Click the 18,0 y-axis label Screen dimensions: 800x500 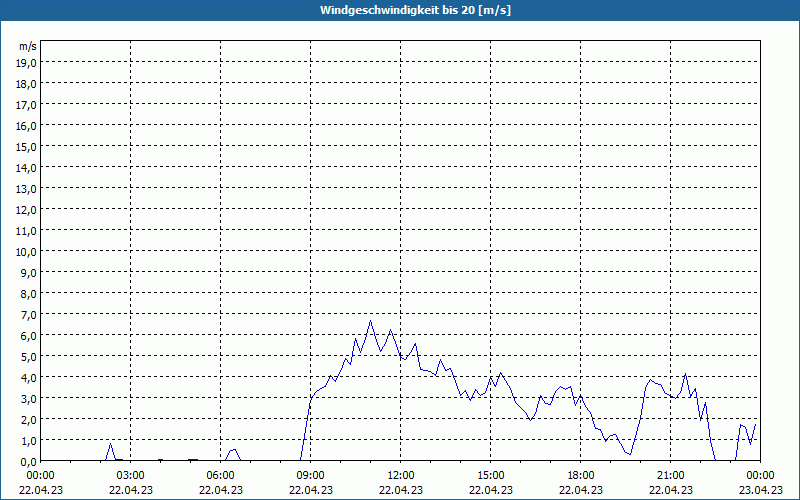tap(27, 84)
